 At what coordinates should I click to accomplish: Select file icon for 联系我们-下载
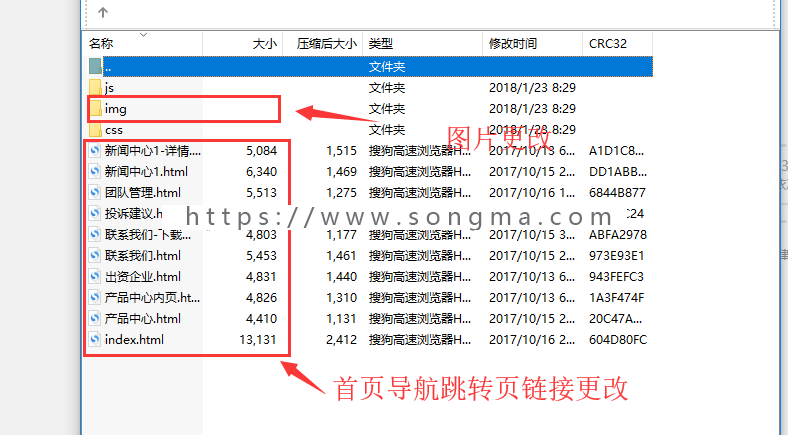(95, 235)
